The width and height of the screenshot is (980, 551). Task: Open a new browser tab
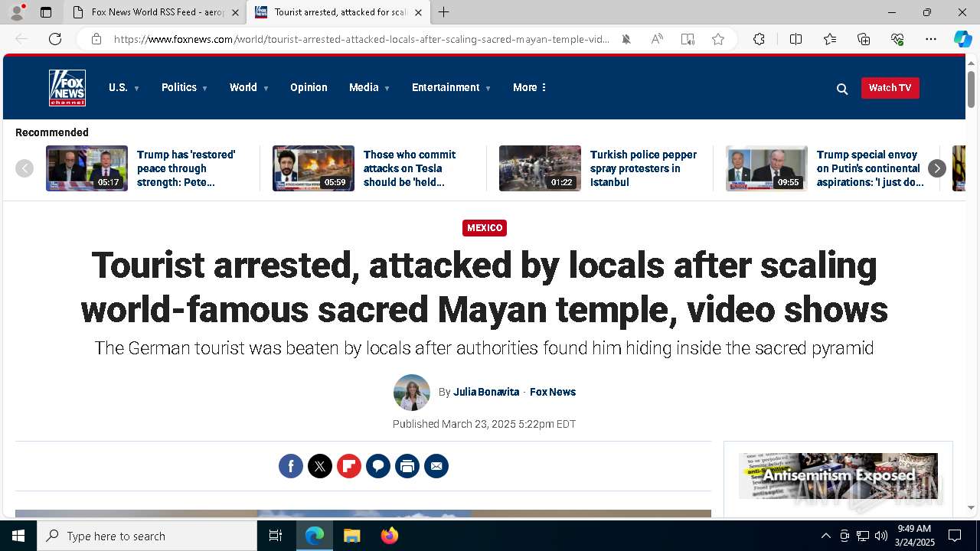(x=444, y=12)
